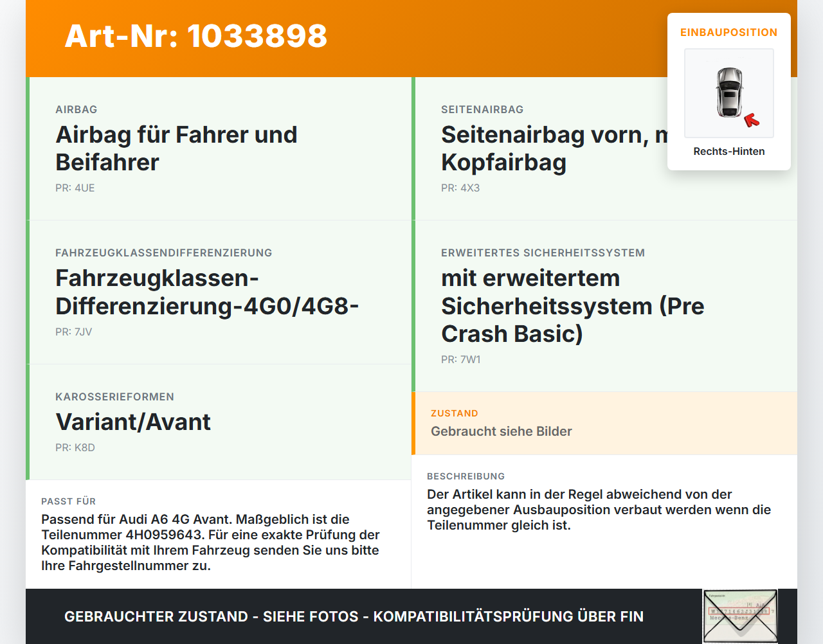
Task: Click the PASST FÜR label
Action: 69,501
